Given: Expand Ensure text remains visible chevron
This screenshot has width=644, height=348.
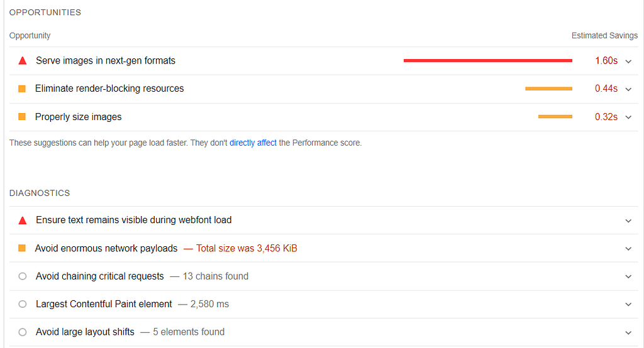Looking at the screenshot, I should (x=628, y=220).
